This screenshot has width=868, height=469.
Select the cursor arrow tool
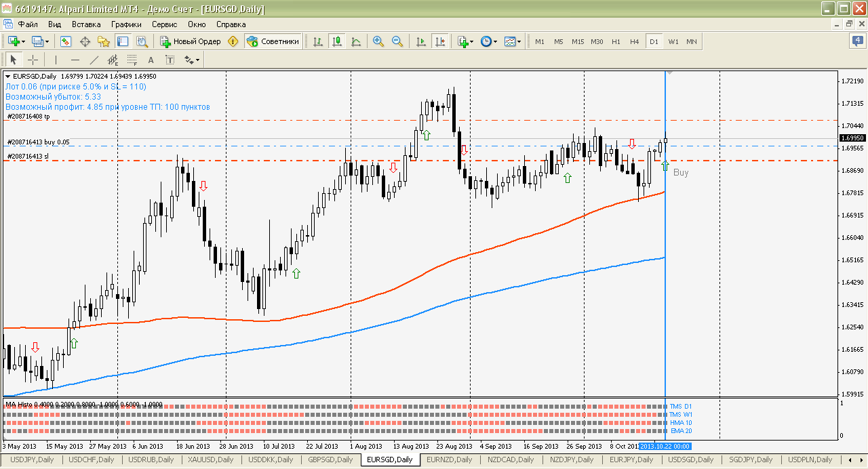coord(13,60)
